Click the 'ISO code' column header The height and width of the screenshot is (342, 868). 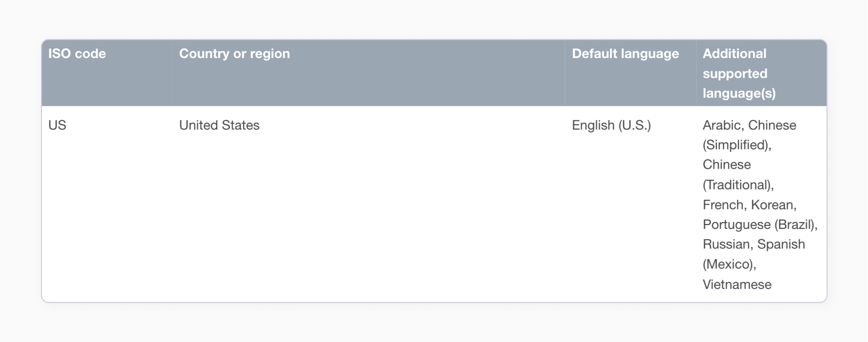(77, 54)
